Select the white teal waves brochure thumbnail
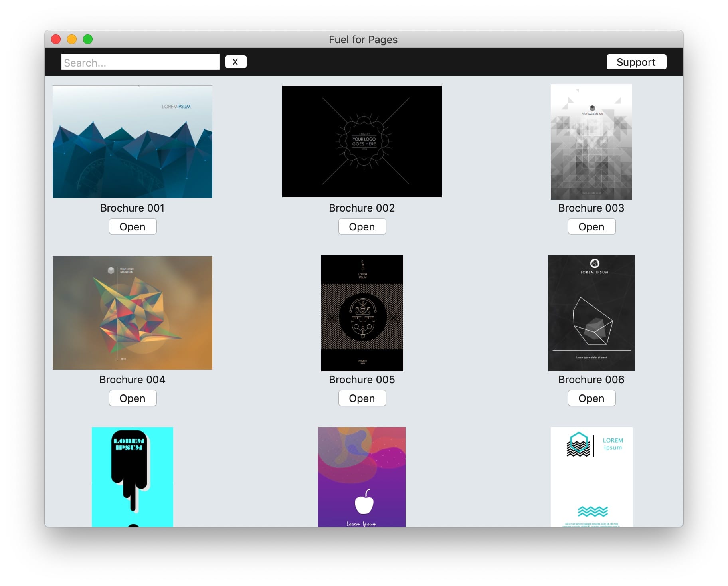Screen dimensions: 728x586 (591, 477)
